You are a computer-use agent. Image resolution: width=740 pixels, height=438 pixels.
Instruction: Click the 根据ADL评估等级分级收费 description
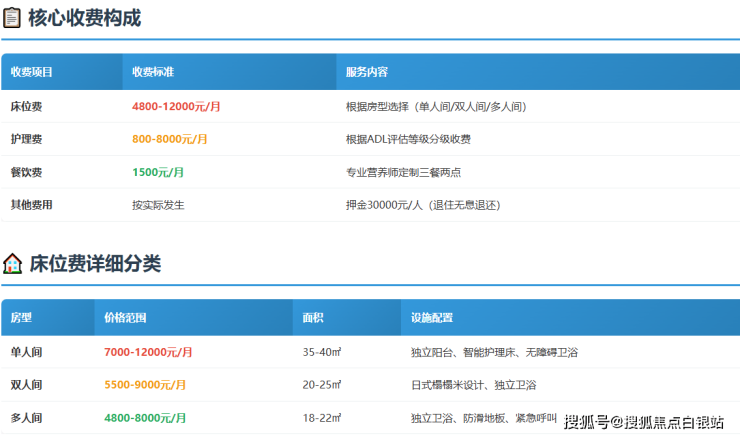(408, 139)
